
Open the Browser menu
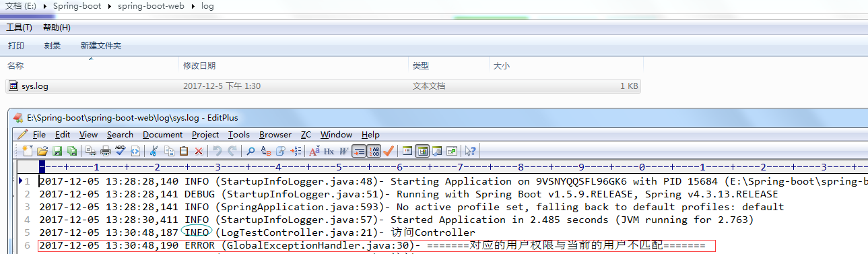[x=275, y=135]
